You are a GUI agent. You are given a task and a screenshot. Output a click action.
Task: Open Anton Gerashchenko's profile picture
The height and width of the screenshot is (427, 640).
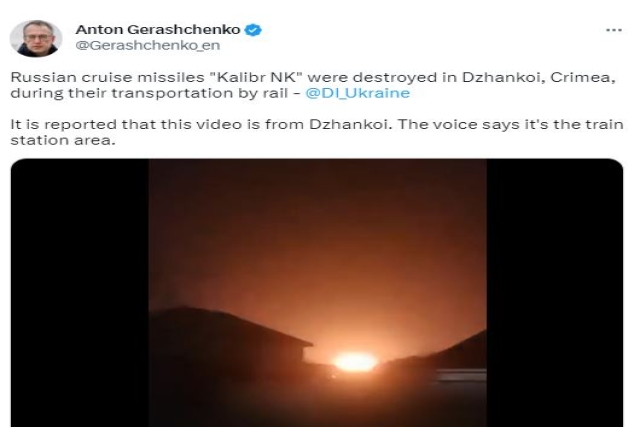[x=36, y=38]
